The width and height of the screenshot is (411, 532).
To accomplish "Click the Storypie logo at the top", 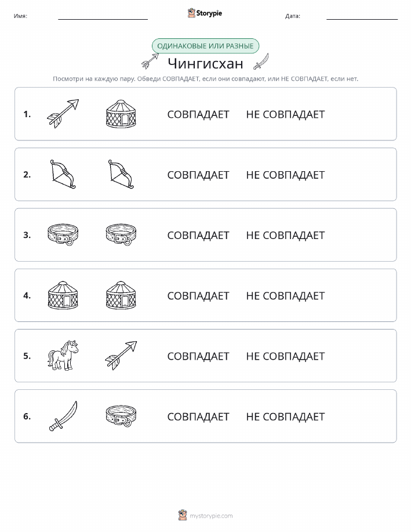I will tap(205, 13).
